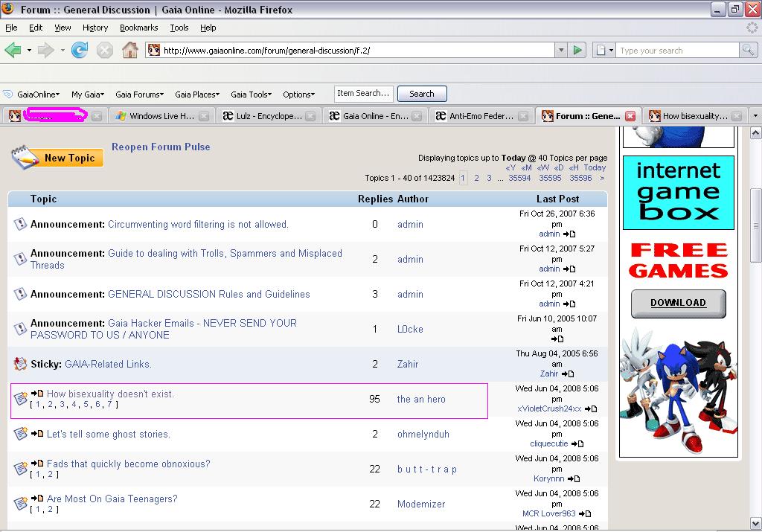Click the New Topic notepad button
The image size is (762, 532).
(57, 157)
